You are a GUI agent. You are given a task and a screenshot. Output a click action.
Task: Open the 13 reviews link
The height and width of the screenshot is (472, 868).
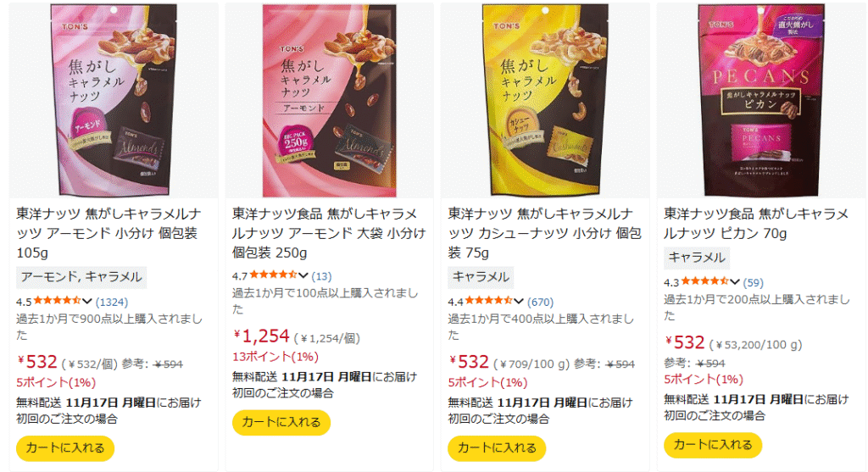[x=321, y=276]
